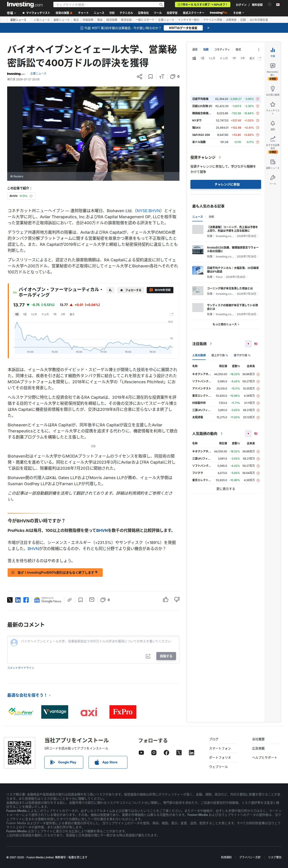Close the MSFT earnings banner

click(208, 28)
